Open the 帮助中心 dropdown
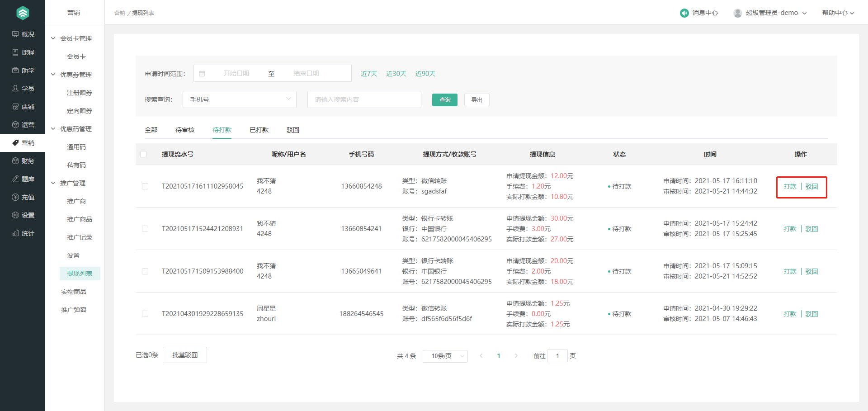 [838, 13]
